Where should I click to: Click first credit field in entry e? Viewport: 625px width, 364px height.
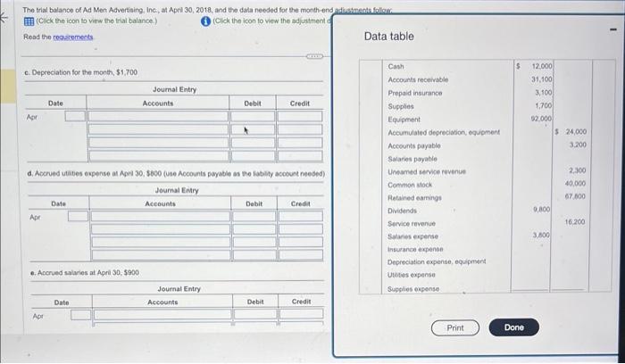301,314
